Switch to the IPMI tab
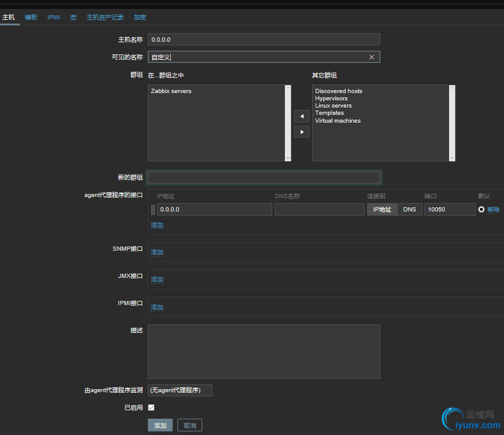The height and width of the screenshot is (435, 504). pyautogui.click(x=54, y=18)
